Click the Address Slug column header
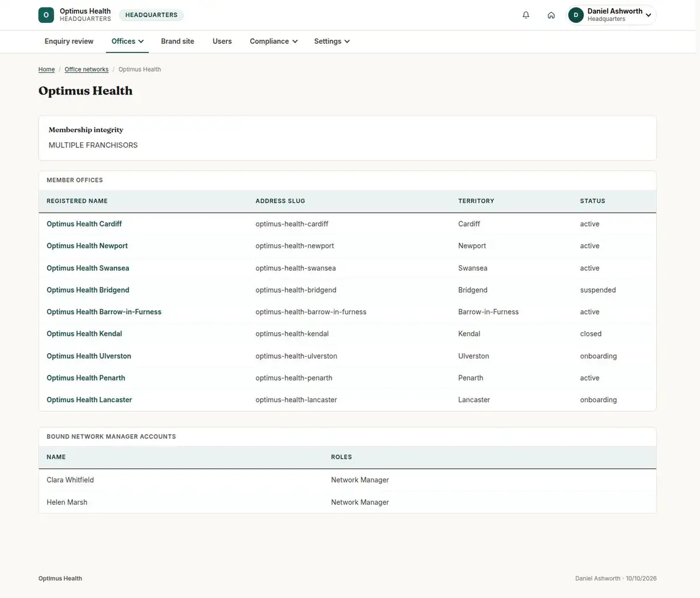 click(280, 201)
